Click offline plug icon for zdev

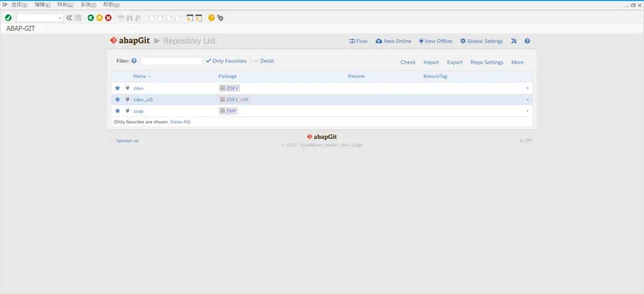127,88
